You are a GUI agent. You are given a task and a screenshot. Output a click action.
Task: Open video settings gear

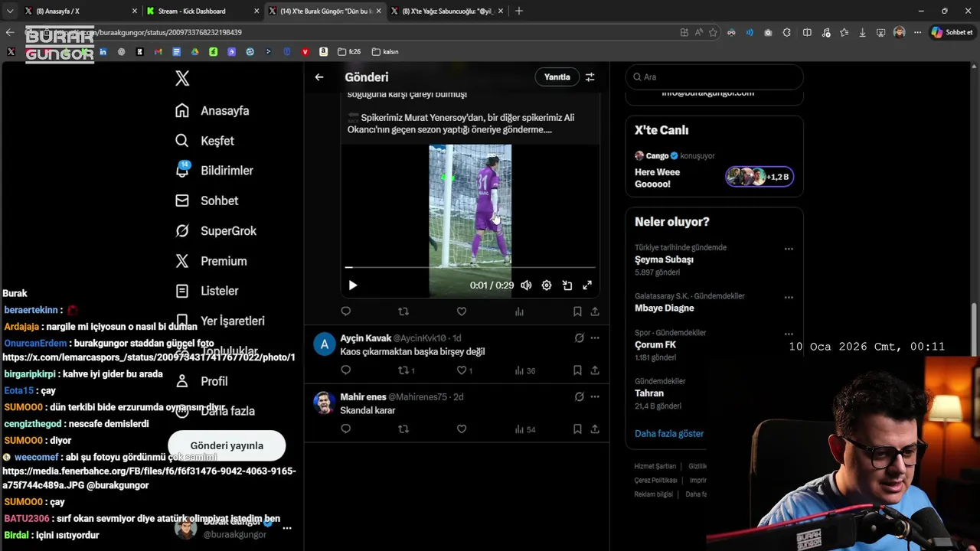[547, 285]
